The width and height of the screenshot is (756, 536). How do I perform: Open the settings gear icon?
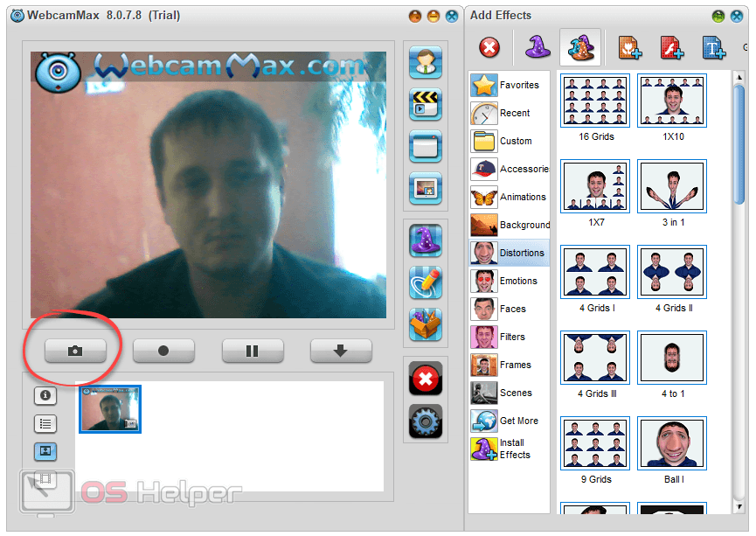[426, 421]
